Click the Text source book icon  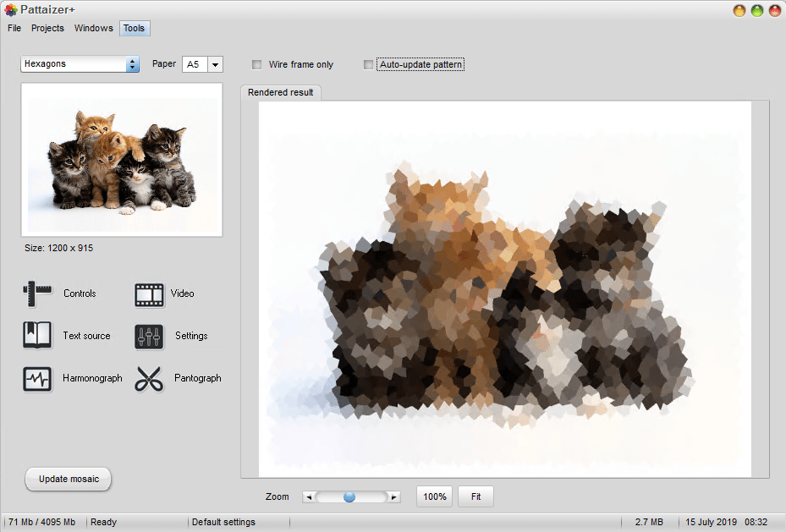coord(37,336)
